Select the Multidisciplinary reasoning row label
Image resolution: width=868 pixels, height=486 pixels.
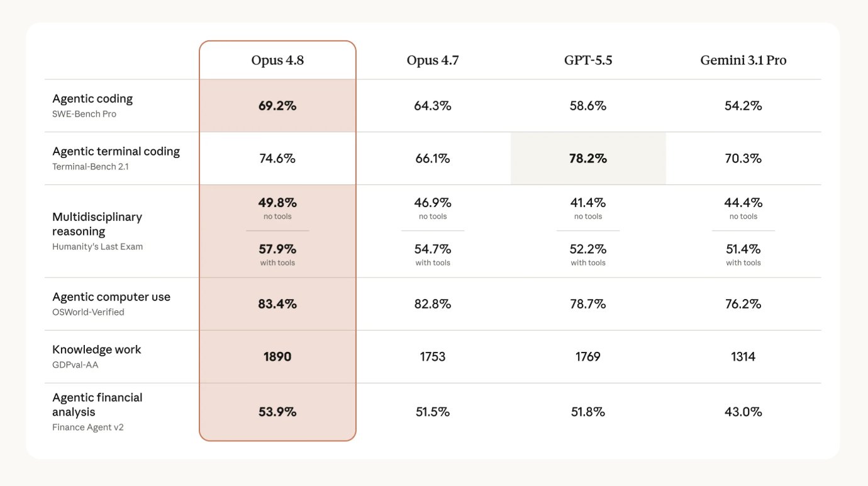tap(97, 224)
